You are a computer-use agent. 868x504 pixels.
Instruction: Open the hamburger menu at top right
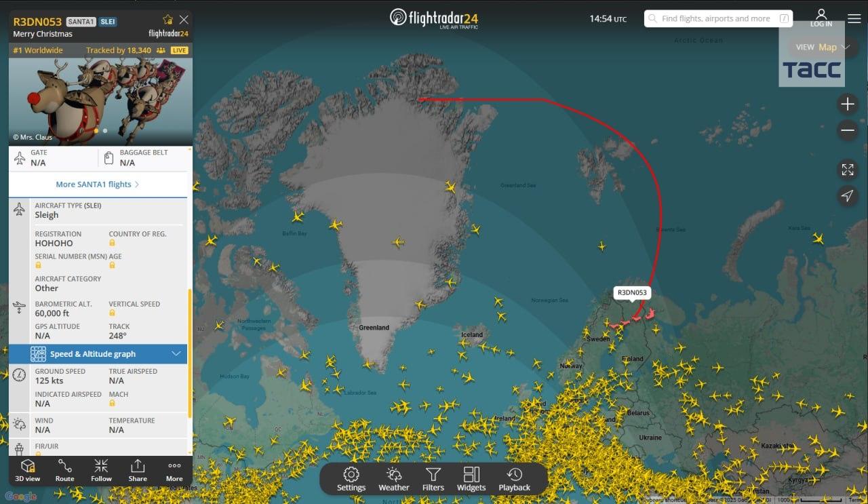pyautogui.click(x=854, y=18)
